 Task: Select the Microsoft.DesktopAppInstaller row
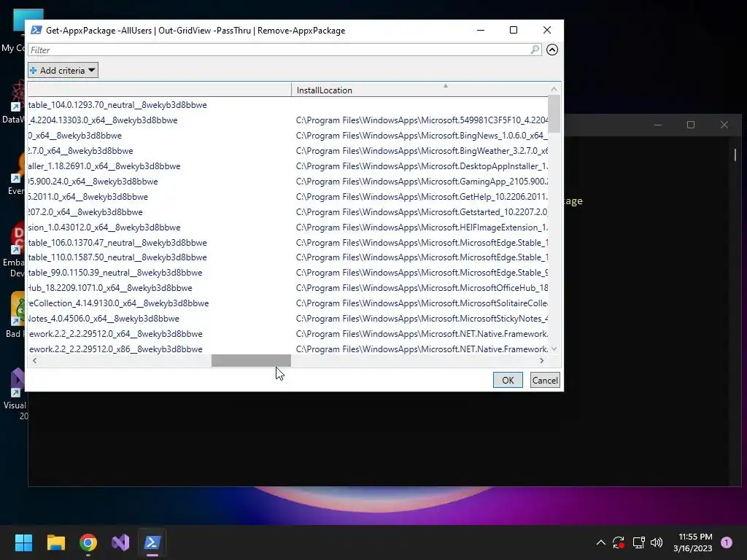(x=287, y=166)
